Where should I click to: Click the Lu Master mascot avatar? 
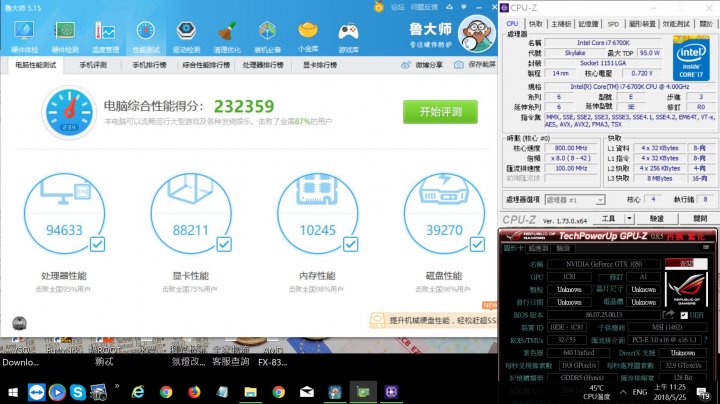coord(476,34)
